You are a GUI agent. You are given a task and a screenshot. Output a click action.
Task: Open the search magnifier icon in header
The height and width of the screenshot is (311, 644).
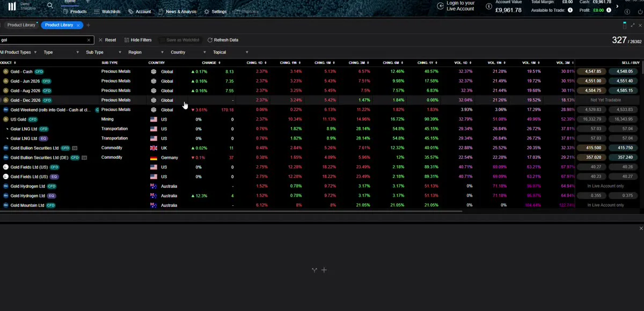coord(50,5)
